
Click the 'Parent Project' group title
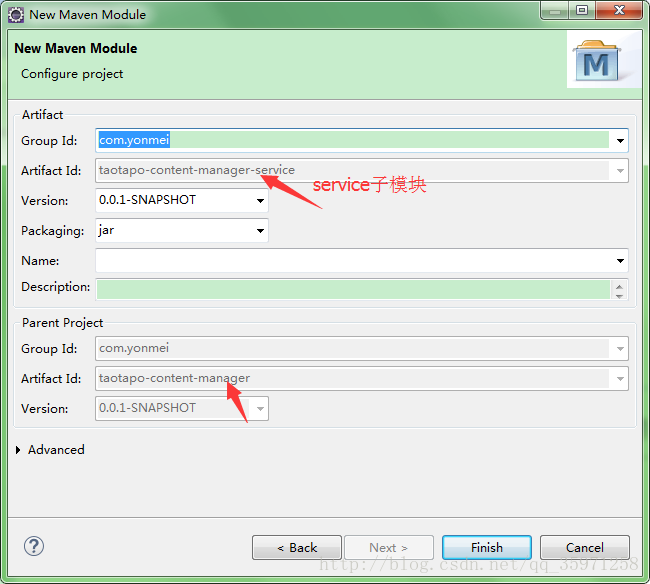pyautogui.click(x=62, y=323)
